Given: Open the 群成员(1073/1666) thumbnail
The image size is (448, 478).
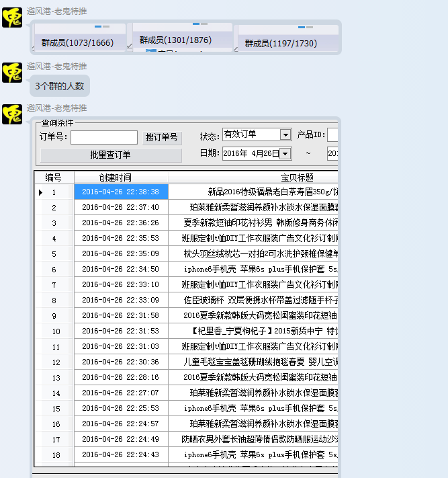Looking at the screenshot, I should [80, 38].
